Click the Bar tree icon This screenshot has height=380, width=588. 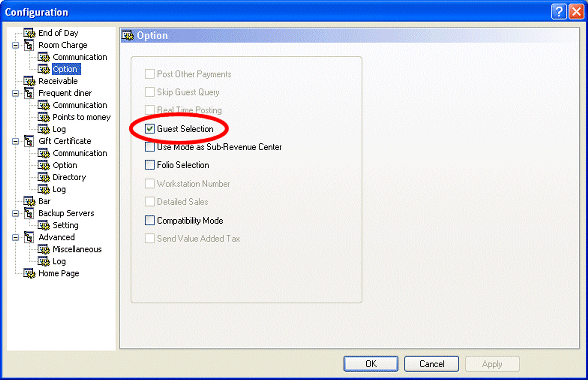(29, 201)
